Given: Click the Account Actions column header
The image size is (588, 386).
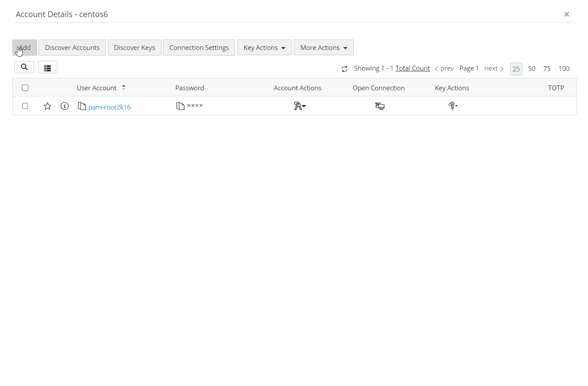Looking at the screenshot, I should [x=298, y=88].
